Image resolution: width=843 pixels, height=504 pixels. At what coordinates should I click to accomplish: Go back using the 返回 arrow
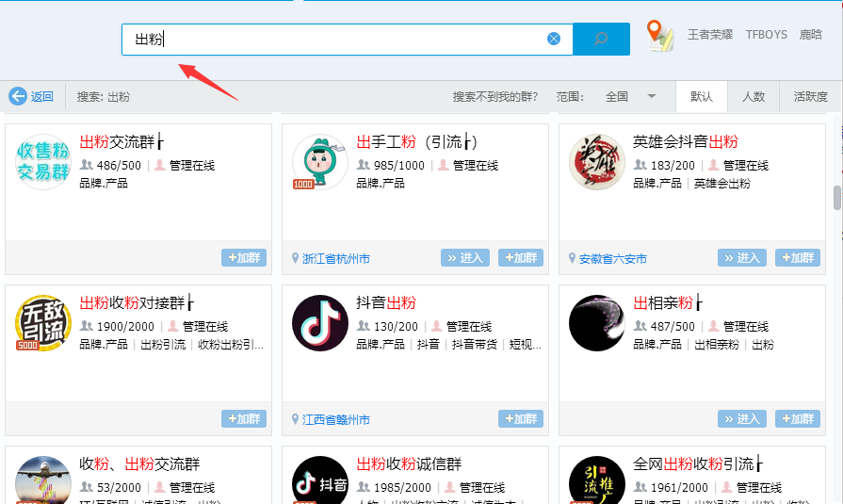click(x=31, y=96)
